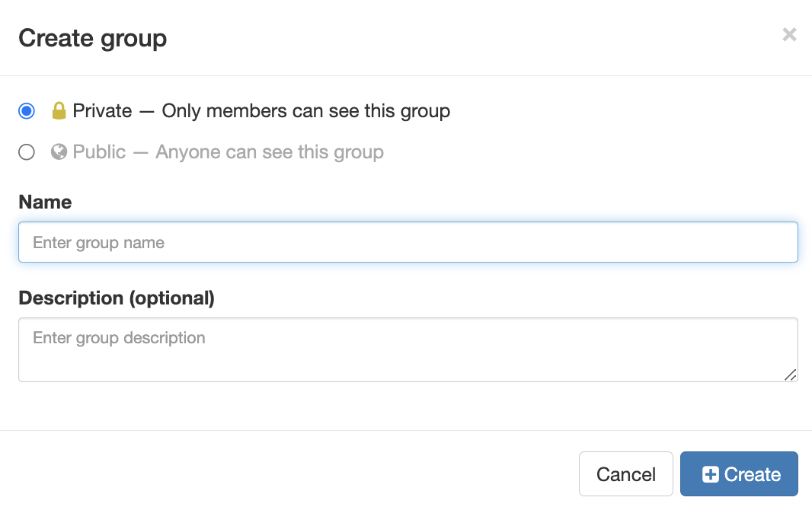
Task: Select the Public radio button
Action: click(x=26, y=151)
